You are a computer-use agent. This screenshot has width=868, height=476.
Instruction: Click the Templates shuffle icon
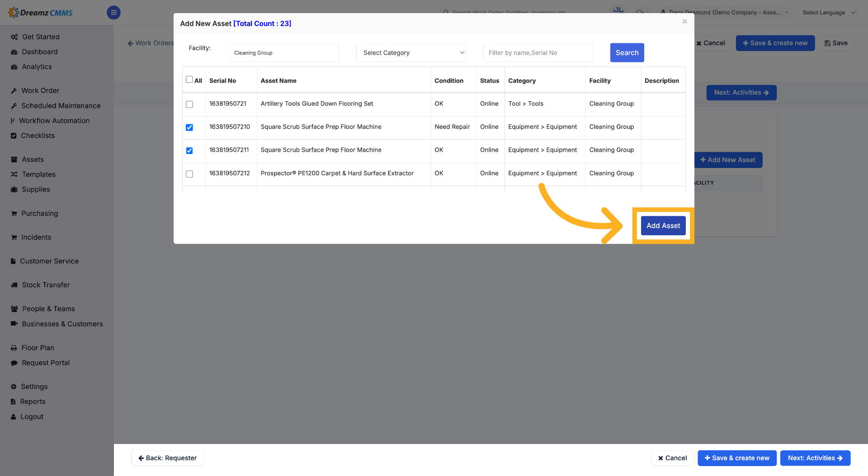(x=14, y=174)
